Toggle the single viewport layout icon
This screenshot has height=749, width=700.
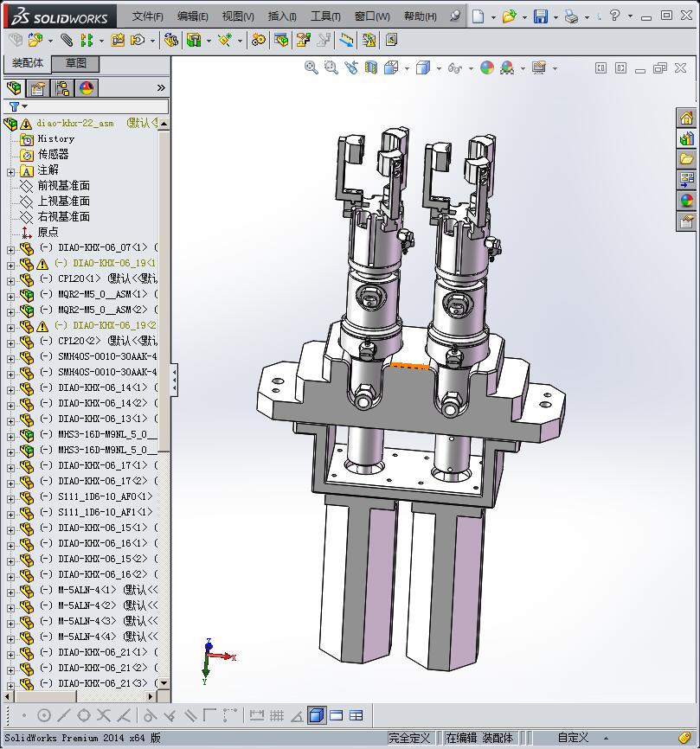click(x=337, y=715)
